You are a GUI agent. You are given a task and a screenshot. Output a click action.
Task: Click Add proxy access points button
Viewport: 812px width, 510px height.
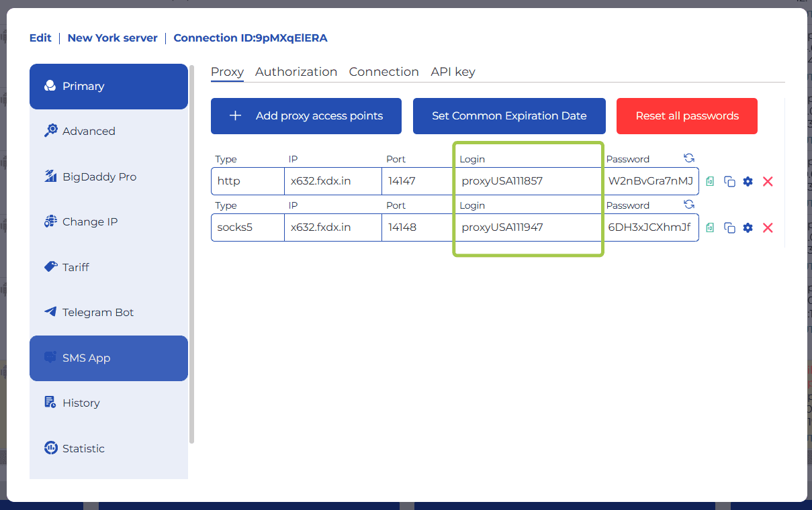coord(306,116)
